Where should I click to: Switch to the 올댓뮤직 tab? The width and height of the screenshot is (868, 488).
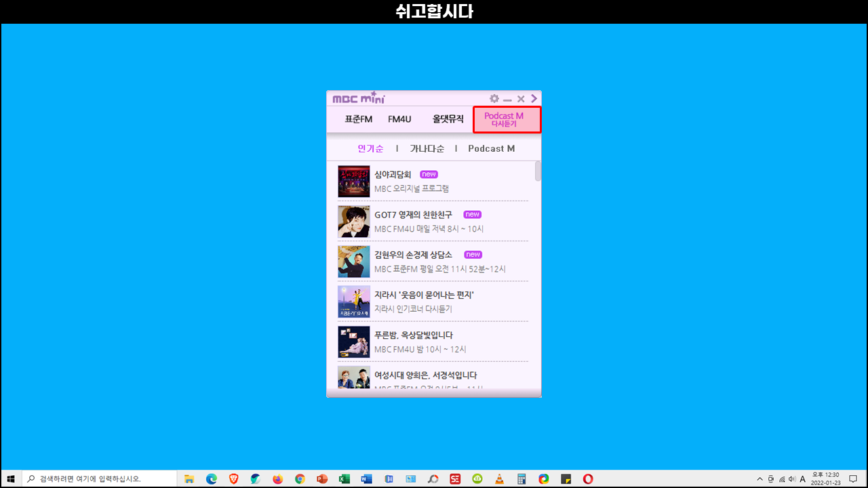coord(448,119)
